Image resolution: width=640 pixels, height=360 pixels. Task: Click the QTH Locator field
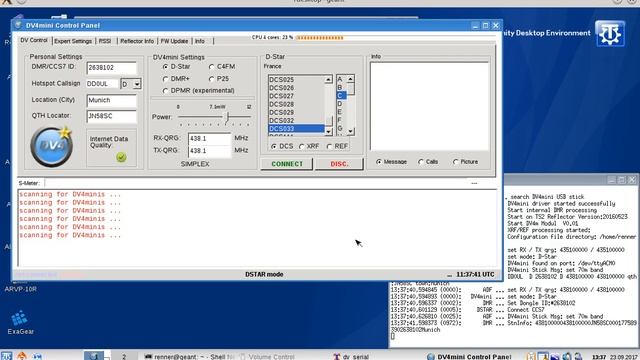[x=111, y=116]
